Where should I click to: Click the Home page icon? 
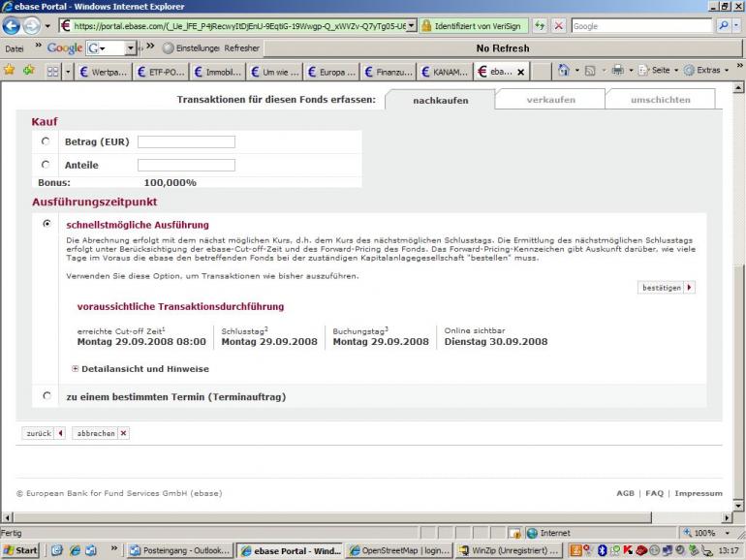(x=563, y=71)
